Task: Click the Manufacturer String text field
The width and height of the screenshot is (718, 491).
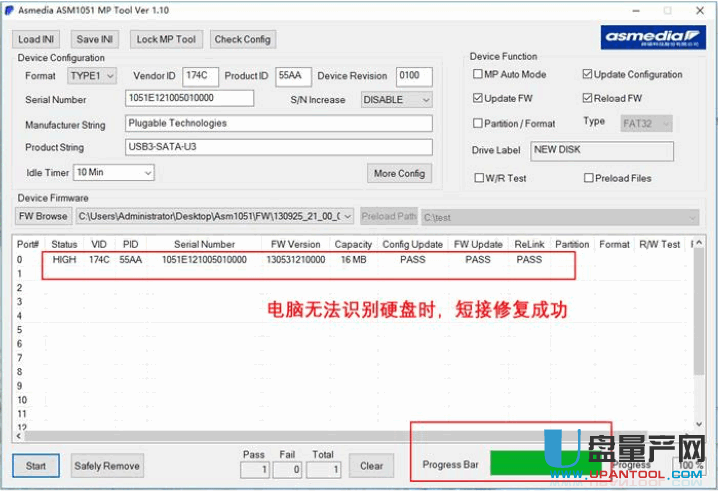Action: pyautogui.click(x=279, y=124)
